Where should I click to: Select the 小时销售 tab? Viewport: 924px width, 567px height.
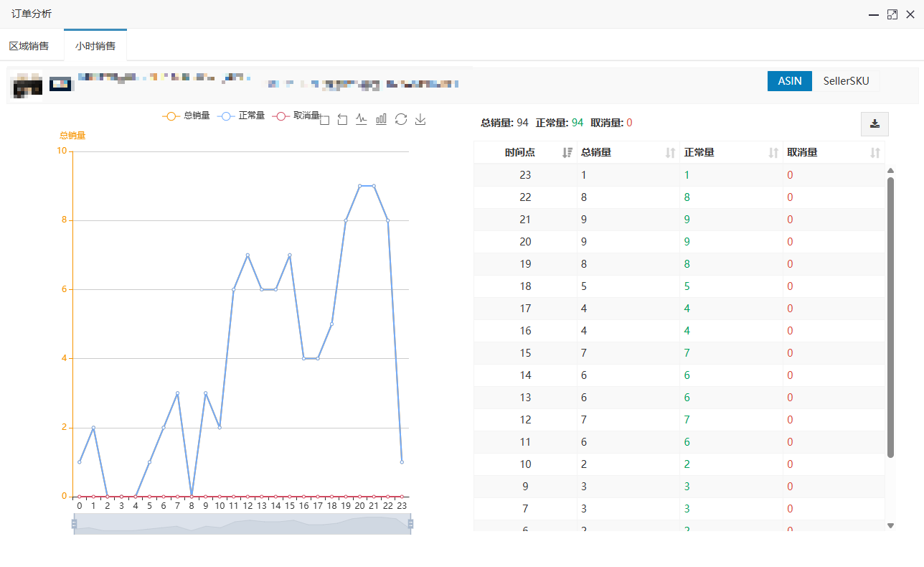(95, 46)
